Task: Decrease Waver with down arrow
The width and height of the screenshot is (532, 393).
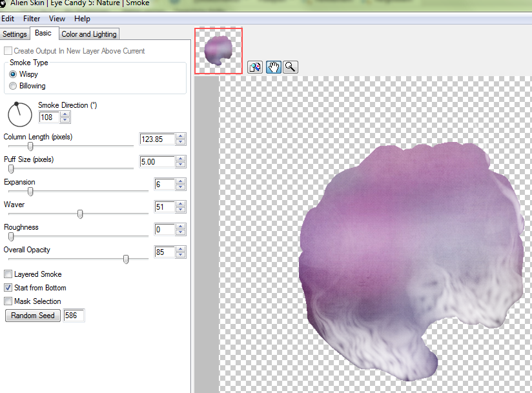Action: [x=181, y=210]
